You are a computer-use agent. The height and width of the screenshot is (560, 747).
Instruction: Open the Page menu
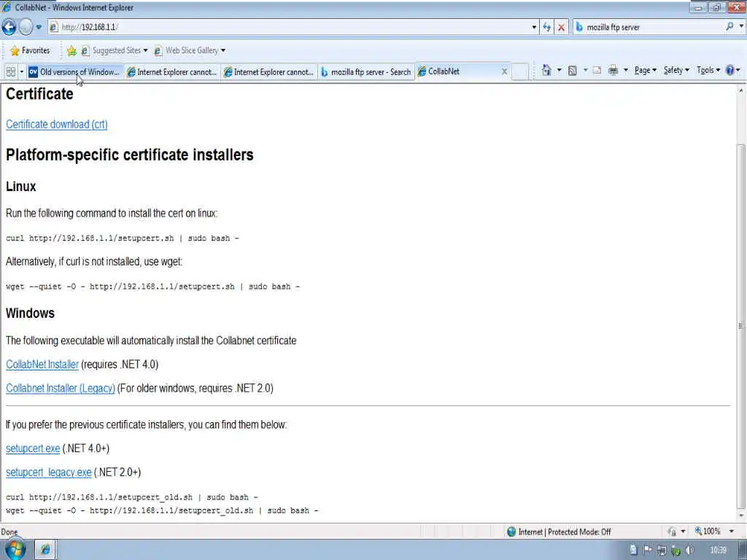coord(645,71)
